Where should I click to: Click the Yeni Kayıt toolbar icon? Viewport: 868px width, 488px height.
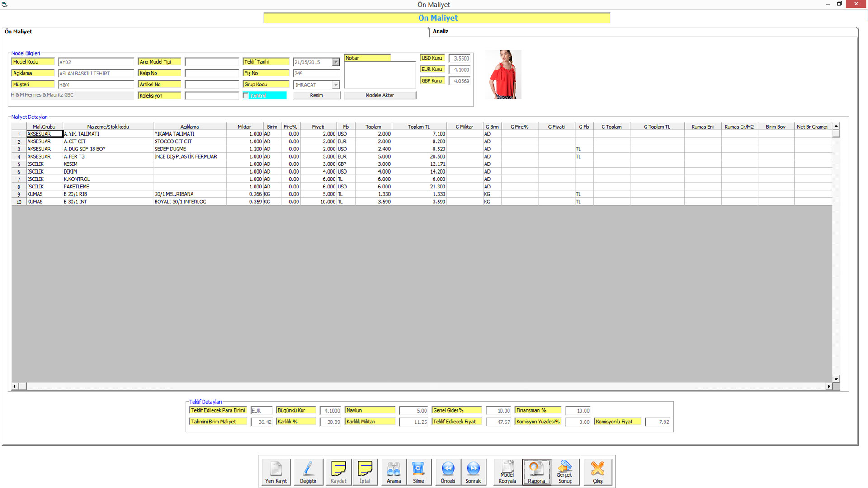(x=276, y=472)
